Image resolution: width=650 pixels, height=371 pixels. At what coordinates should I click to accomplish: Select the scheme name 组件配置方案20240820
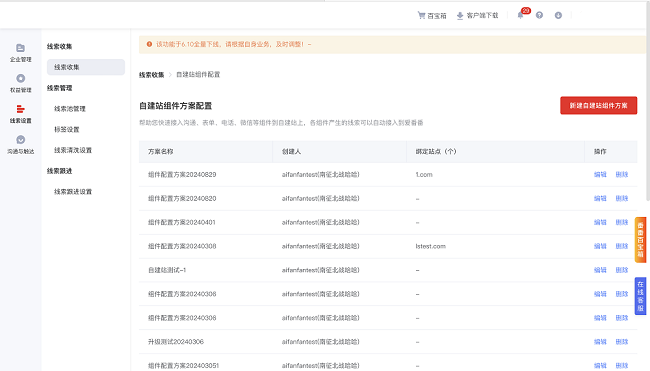point(182,199)
